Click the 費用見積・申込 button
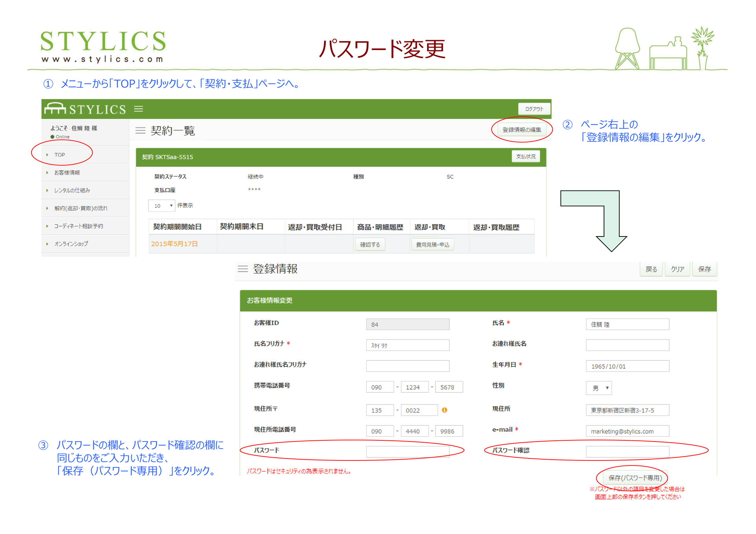This screenshot has height=534, width=756. coord(432,244)
